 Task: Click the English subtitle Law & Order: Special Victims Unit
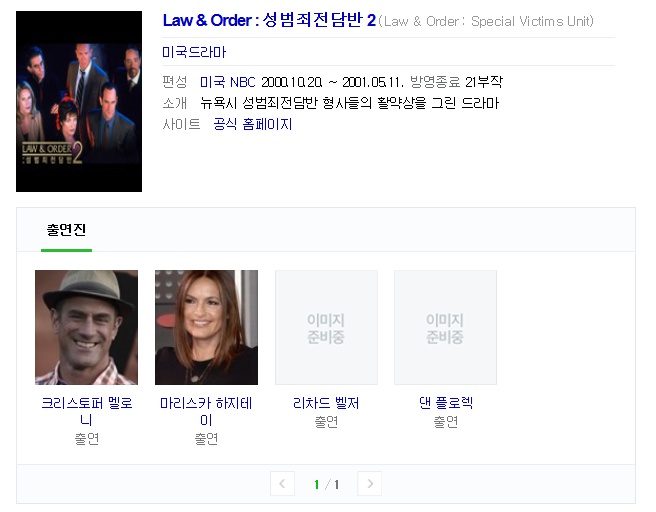pyautogui.click(x=486, y=21)
